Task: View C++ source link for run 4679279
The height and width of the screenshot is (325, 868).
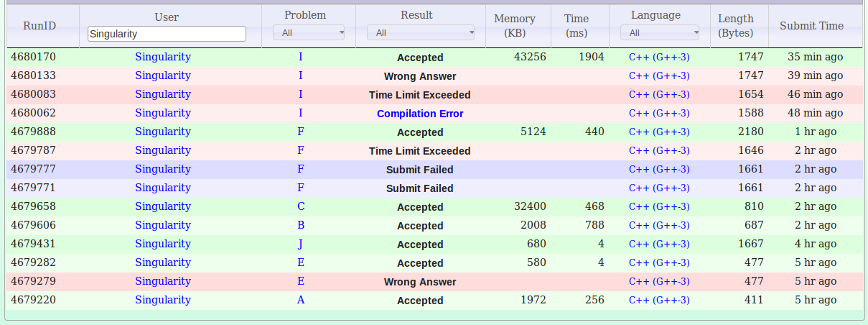Action: tap(659, 282)
